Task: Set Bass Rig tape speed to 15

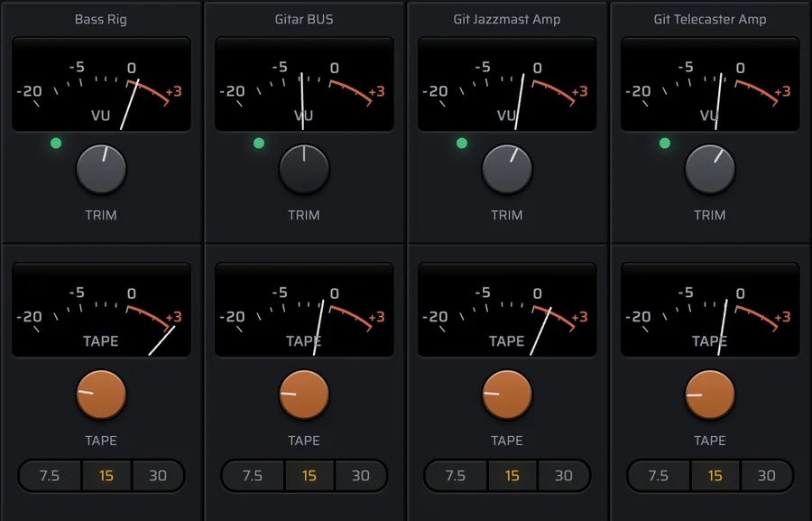Action: click(106, 475)
